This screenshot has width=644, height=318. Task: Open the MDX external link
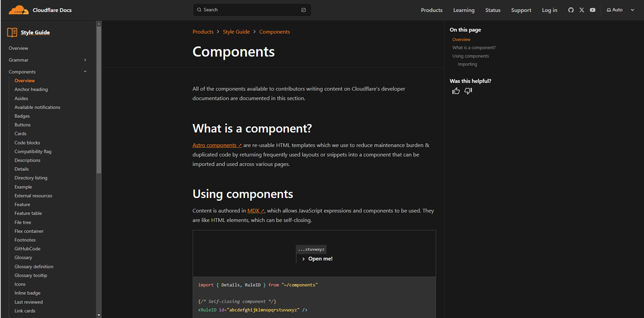pyautogui.click(x=256, y=210)
